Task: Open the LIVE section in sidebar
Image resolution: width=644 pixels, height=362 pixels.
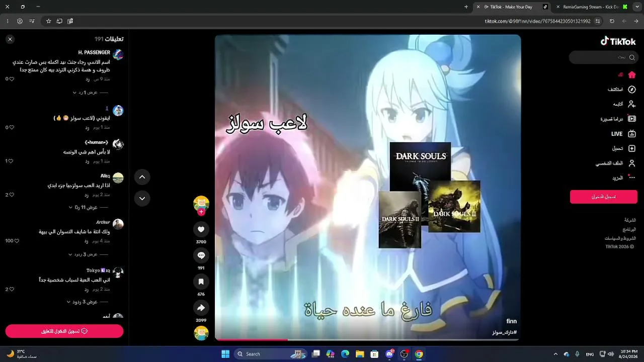Action: pyautogui.click(x=623, y=134)
